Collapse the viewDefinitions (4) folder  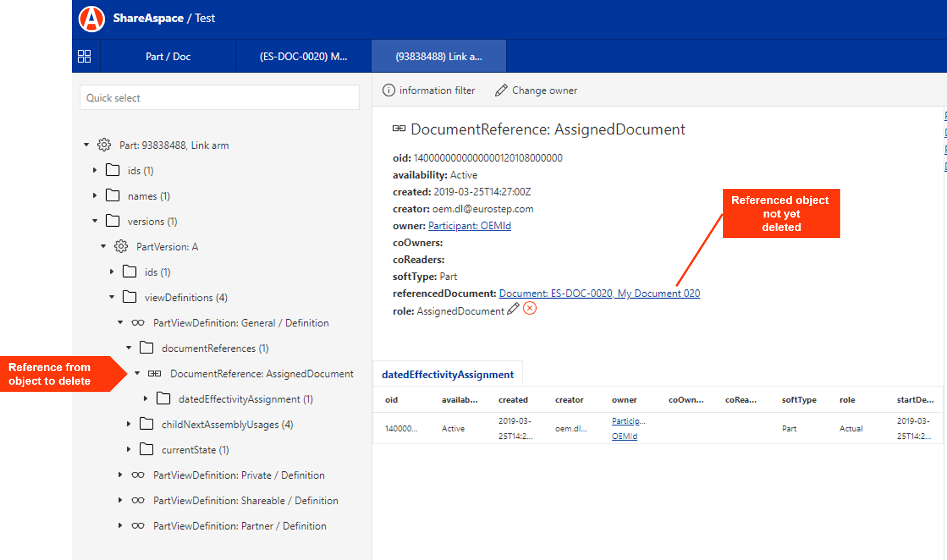coord(112,297)
